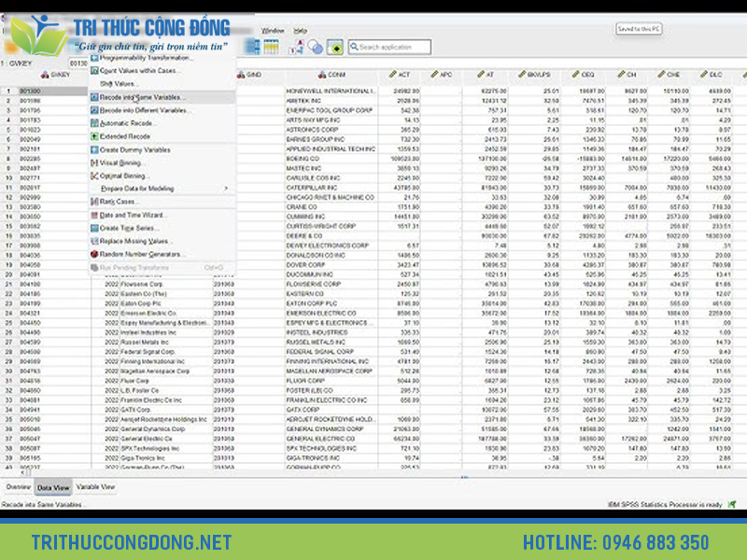The width and height of the screenshot is (747, 560).
Task: Click the yellow table grid toolbar icon
Action: [271, 47]
